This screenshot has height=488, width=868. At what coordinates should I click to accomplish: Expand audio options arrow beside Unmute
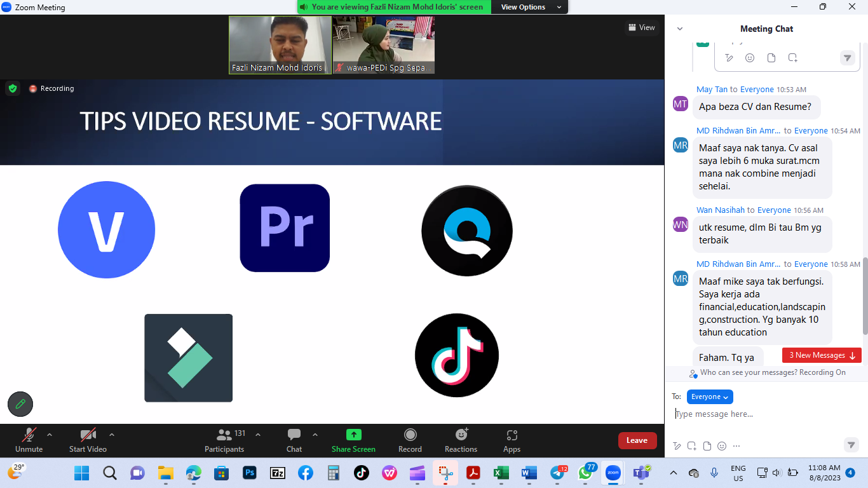(x=50, y=435)
